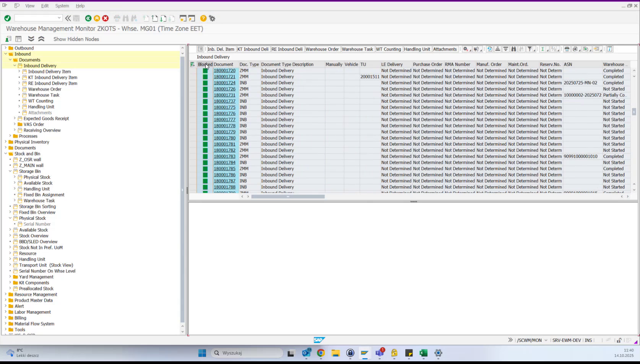Image resolution: width=640 pixels, height=364 pixels.
Task: Switch to the Warehouse Task tab above the grid
Action: point(357,49)
